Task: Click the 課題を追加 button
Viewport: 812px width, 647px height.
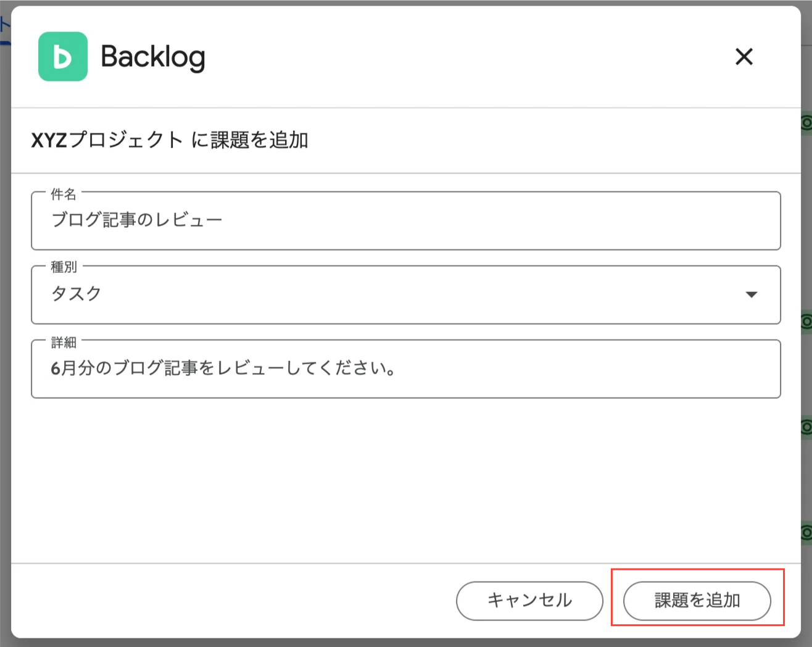Action: click(697, 601)
